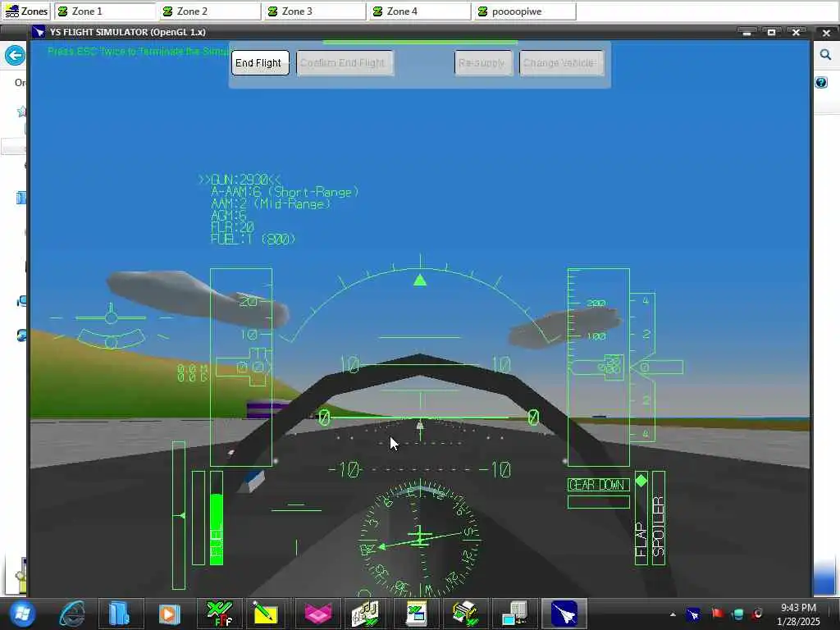Viewport: 840px width, 630px height.
Task: Show hidden system tray icons arrow
Action: pyautogui.click(x=673, y=614)
